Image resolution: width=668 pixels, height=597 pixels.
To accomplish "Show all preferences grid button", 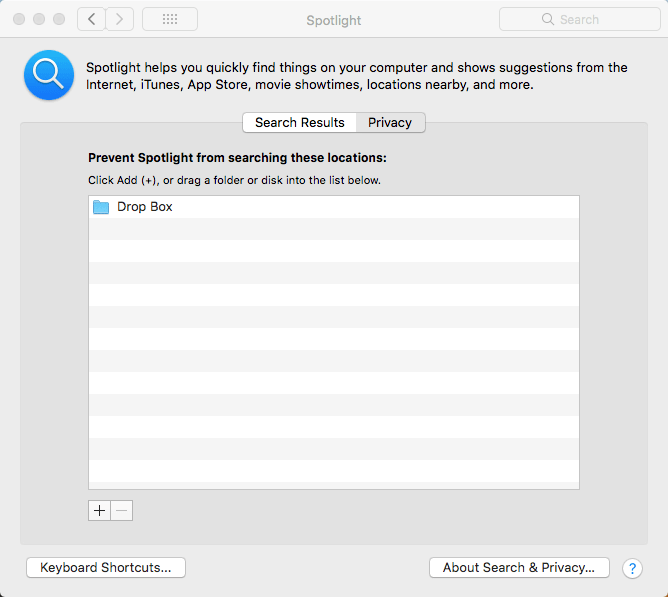I will pos(170,19).
